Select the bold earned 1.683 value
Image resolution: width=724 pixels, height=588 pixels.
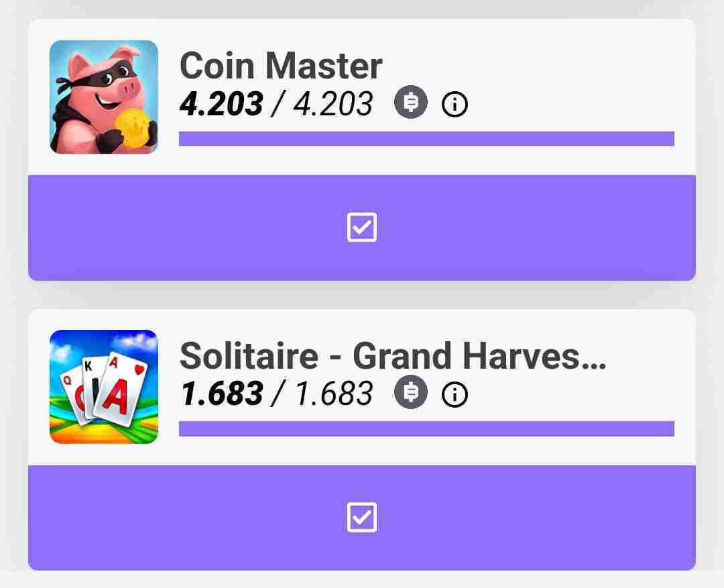tap(221, 394)
